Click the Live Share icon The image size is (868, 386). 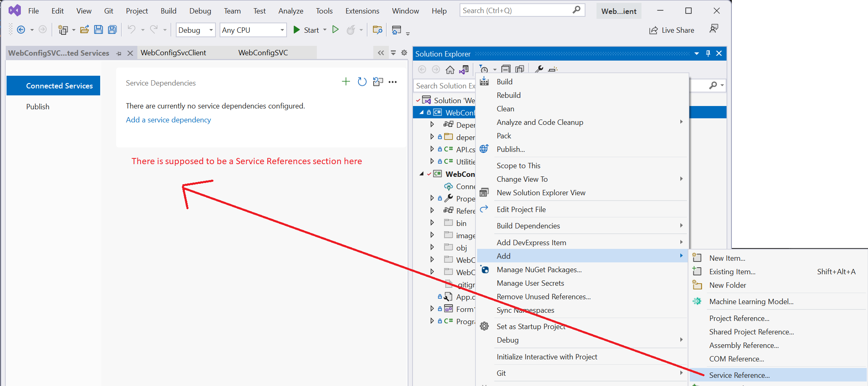[653, 30]
